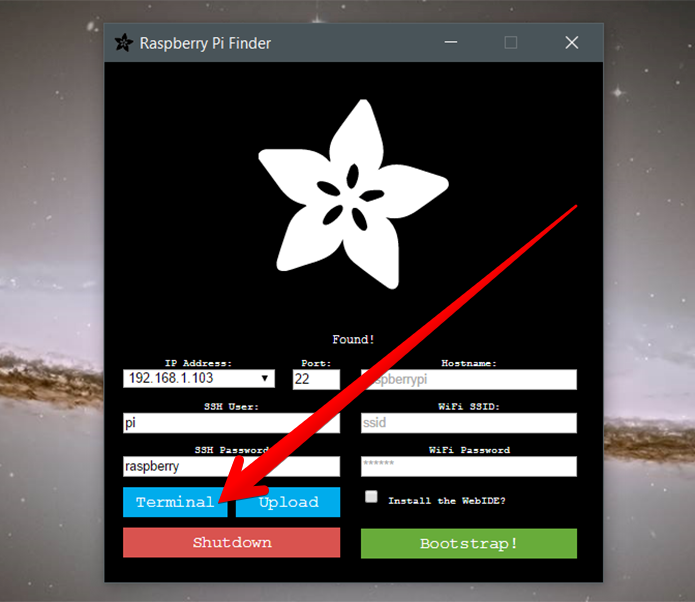Screen dimensions: 695x602
Task: Click the "Hostname:" label
Action: click(x=469, y=363)
